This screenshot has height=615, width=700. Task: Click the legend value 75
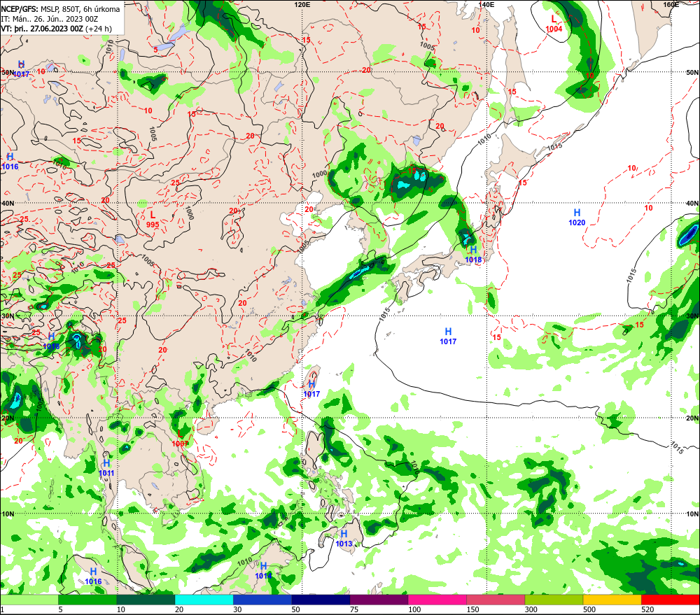coord(354,609)
